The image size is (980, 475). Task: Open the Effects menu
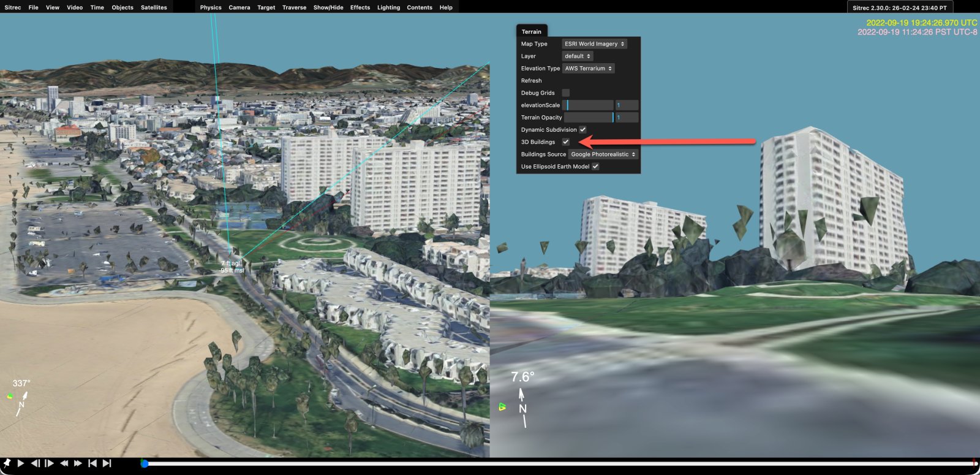pos(360,7)
